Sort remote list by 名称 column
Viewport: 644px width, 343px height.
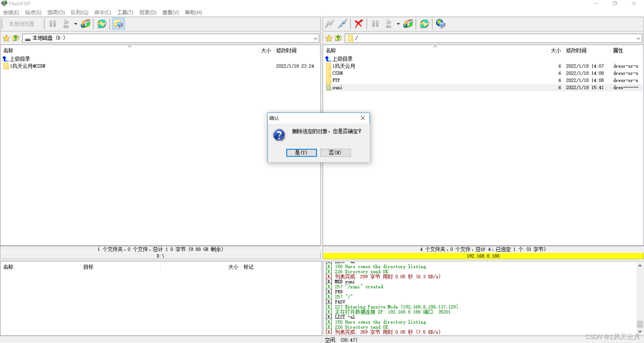(x=435, y=50)
